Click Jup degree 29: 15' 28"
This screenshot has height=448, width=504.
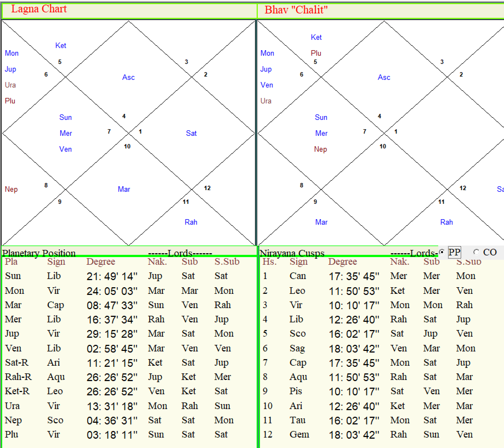tap(112, 334)
